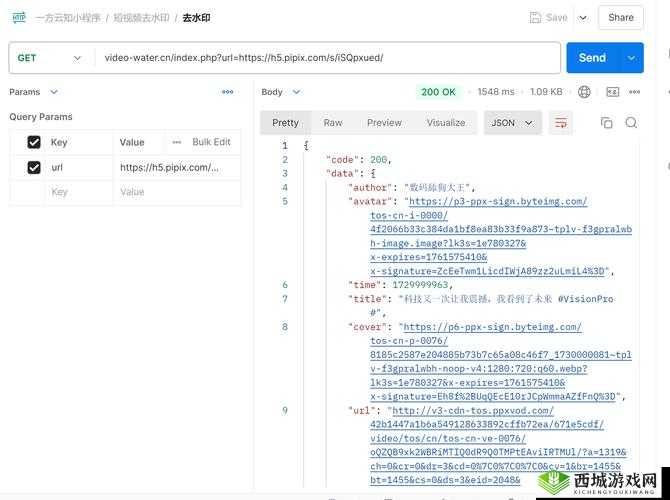
Task: Open the GET method dropdown
Action: pos(50,58)
